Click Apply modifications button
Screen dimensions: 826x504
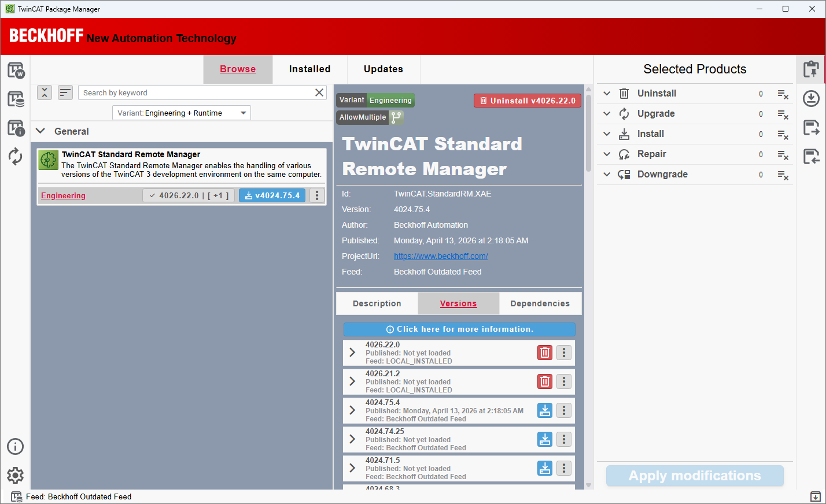(695, 476)
